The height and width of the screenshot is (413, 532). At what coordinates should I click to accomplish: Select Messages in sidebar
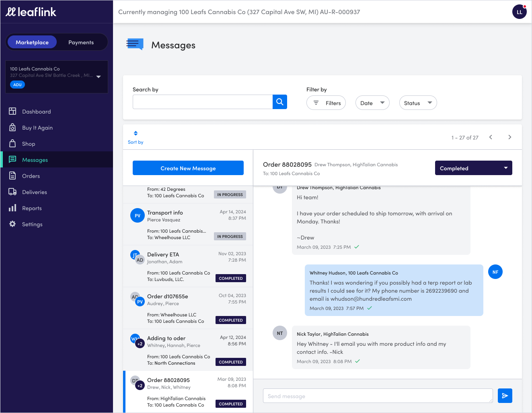(57, 159)
